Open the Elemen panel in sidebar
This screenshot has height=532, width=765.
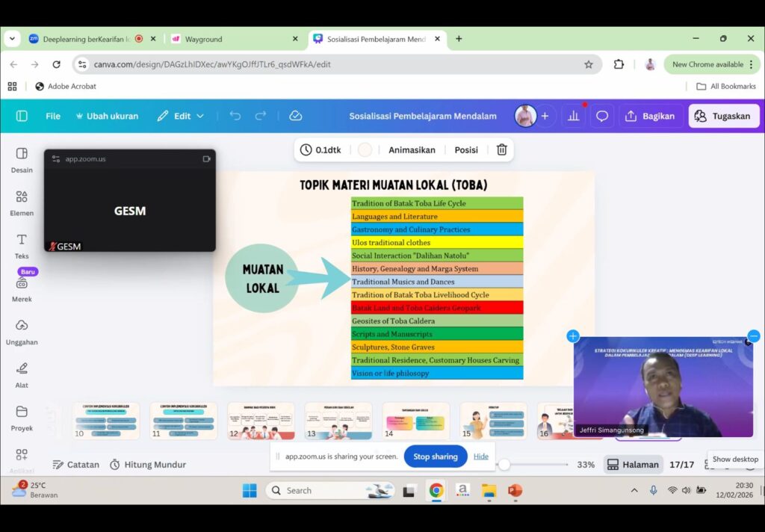coord(22,202)
